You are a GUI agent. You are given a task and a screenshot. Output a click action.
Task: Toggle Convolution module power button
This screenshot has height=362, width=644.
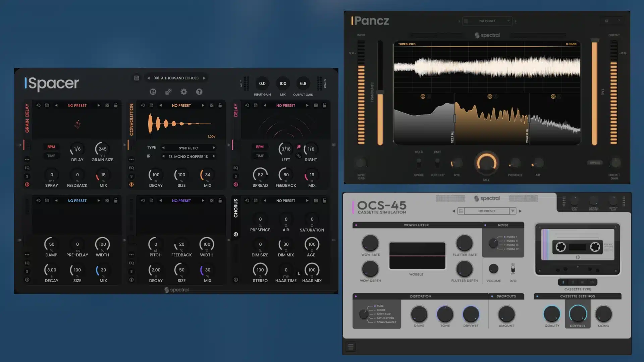click(x=131, y=184)
